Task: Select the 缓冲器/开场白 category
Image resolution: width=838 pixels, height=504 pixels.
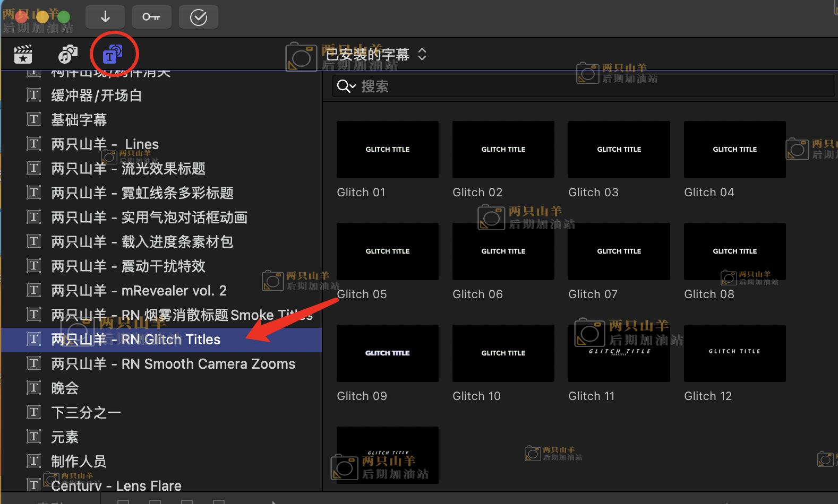Action: tap(96, 95)
